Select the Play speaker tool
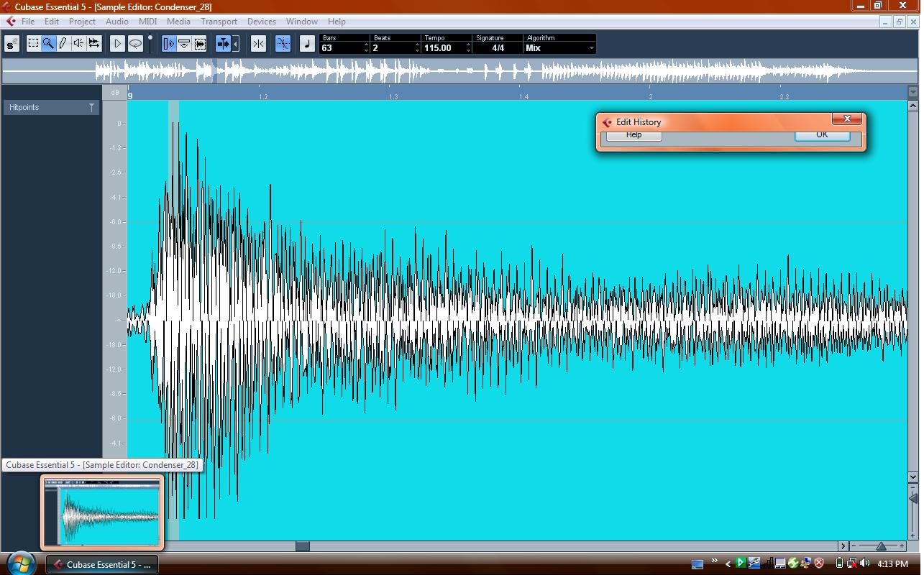This screenshot has height=575, width=924. tap(78, 44)
